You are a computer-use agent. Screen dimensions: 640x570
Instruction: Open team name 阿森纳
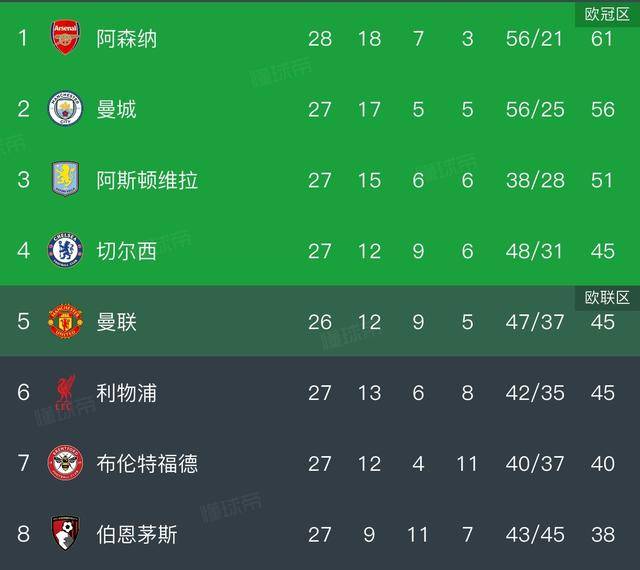pos(127,39)
